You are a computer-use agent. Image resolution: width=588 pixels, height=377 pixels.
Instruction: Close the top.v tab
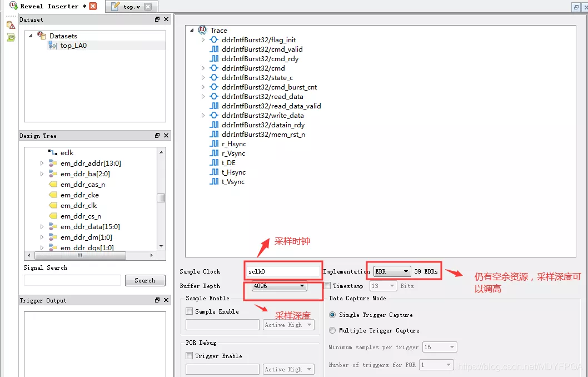[x=148, y=6]
